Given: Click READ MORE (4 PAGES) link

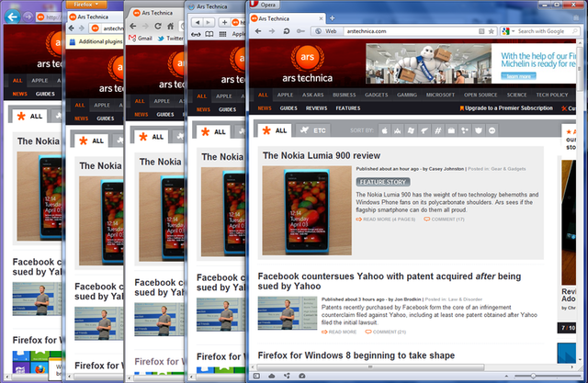Looking at the screenshot, I should pyautogui.click(x=386, y=220).
